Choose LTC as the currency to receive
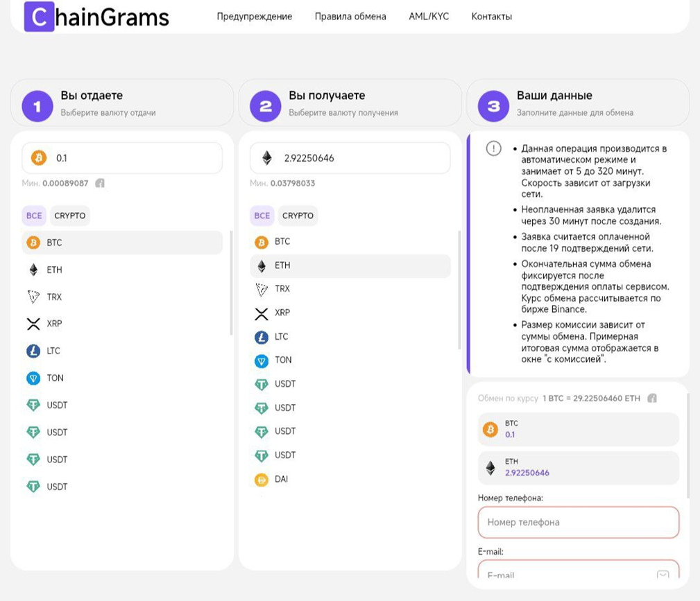This screenshot has height=601, width=700. coord(350,337)
